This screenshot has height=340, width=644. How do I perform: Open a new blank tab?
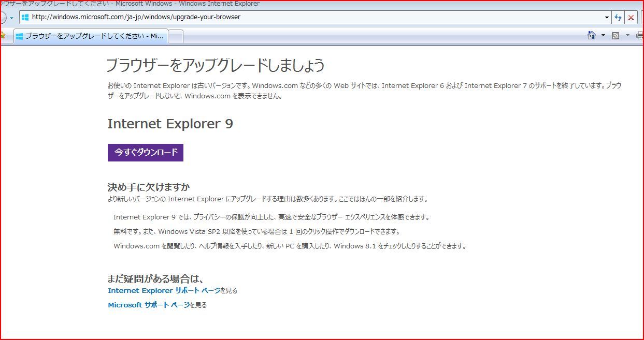point(176,37)
